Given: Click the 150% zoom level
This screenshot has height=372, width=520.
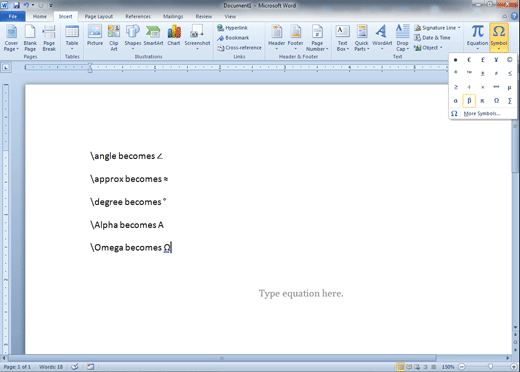Looking at the screenshot, I should pyautogui.click(x=448, y=367).
